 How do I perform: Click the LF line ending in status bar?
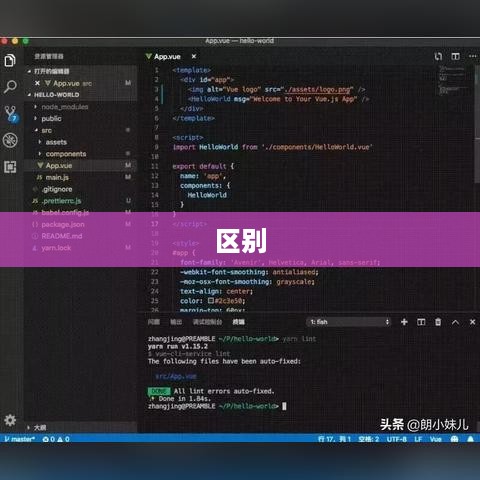click(418, 439)
